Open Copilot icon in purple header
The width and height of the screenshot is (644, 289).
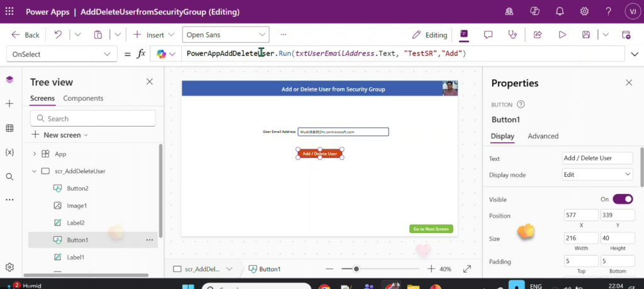coord(535,11)
